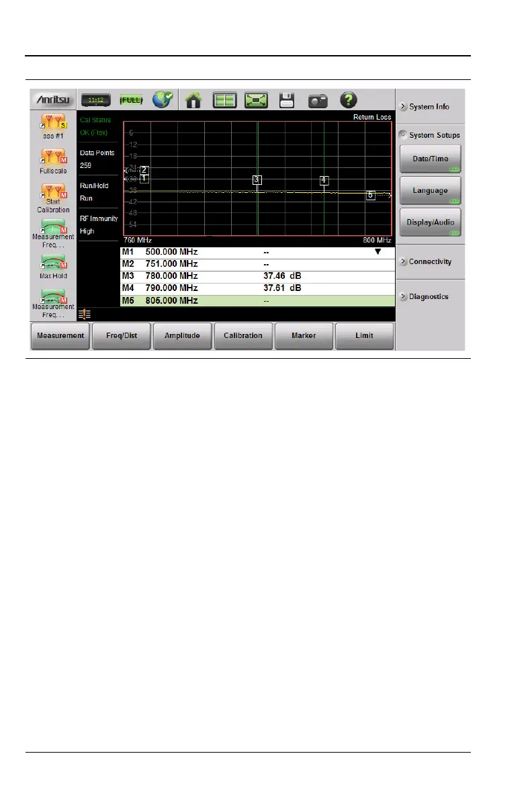Select the Data Points 259 field
This screenshot has width=532, height=801.
pyautogui.click(x=99, y=159)
